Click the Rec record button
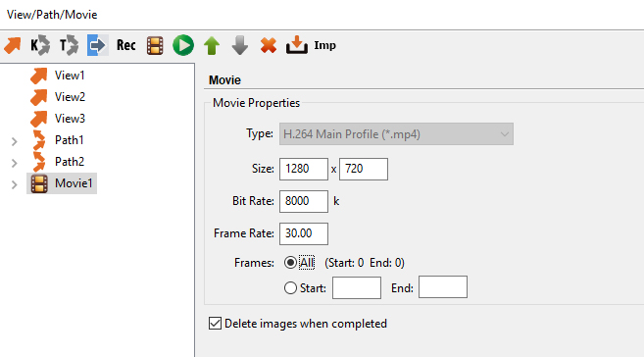The width and height of the screenshot is (644, 357). [126, 45]
